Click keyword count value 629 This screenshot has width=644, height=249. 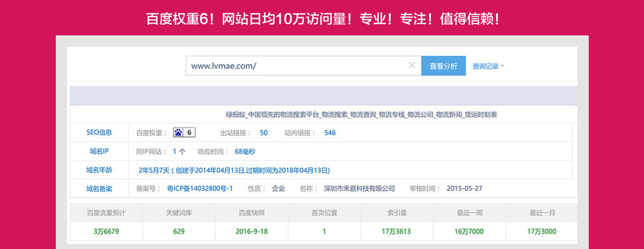(x=179, y=231)
